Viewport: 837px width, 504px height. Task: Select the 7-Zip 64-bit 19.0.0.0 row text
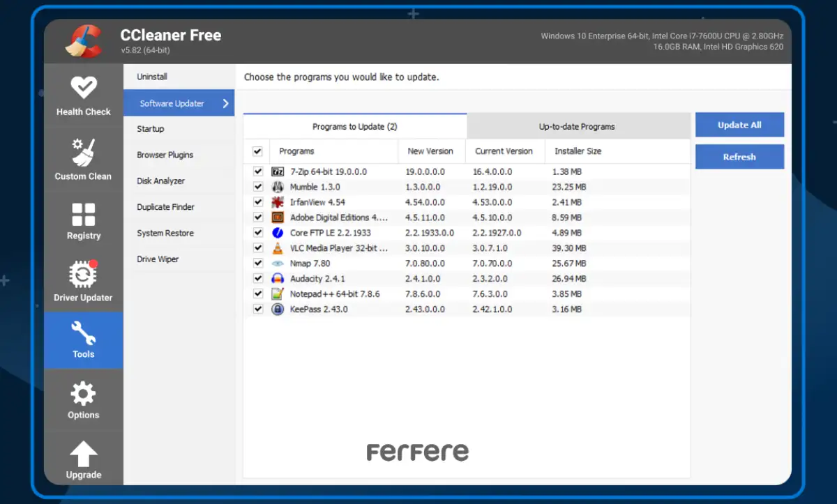(x=329, y=171)
